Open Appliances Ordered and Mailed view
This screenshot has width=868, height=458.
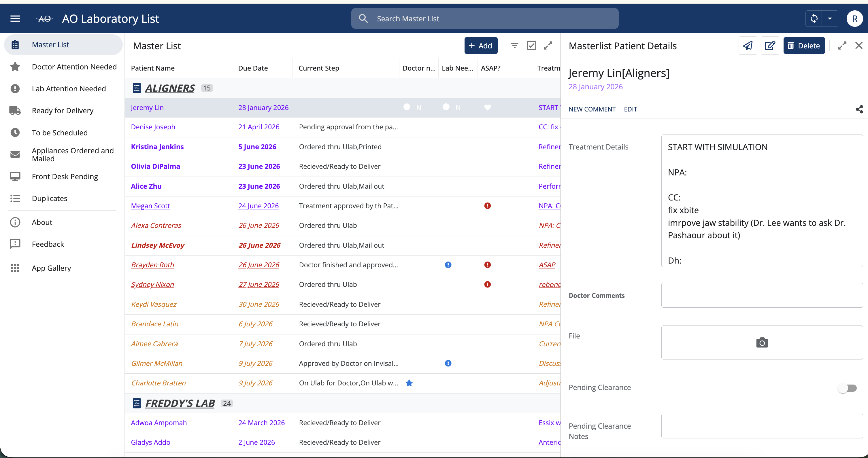tap(63, 155)
